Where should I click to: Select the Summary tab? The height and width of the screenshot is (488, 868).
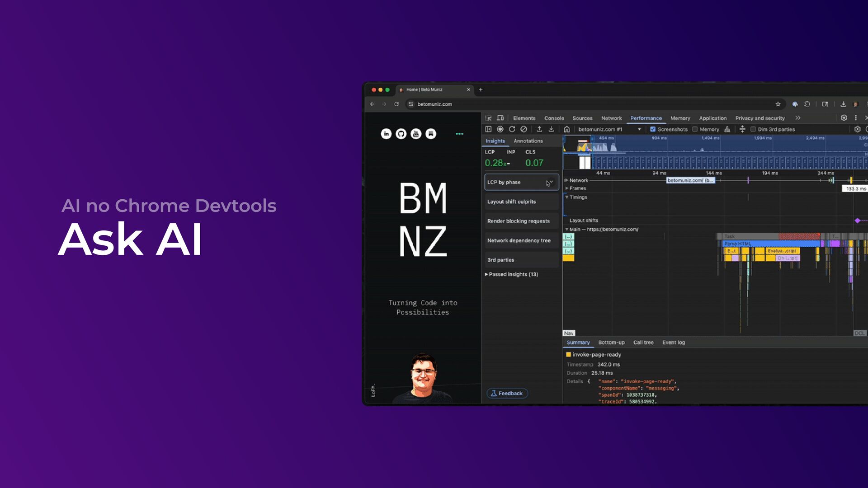pos(578,343)
